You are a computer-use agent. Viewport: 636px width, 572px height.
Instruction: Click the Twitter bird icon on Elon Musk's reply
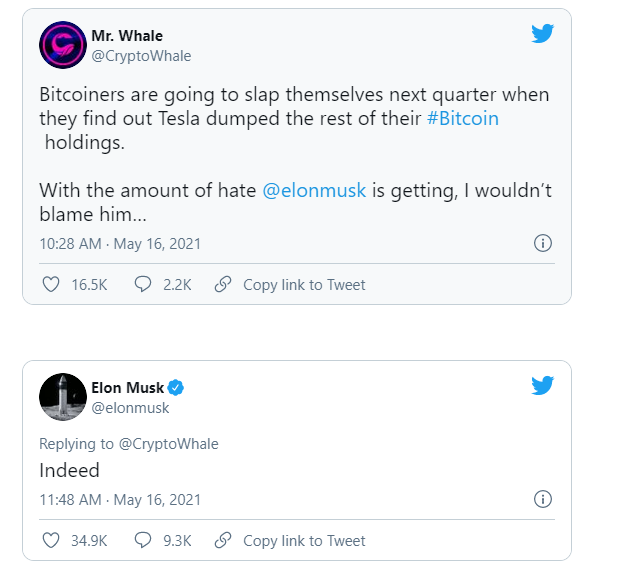coord(542,386)
